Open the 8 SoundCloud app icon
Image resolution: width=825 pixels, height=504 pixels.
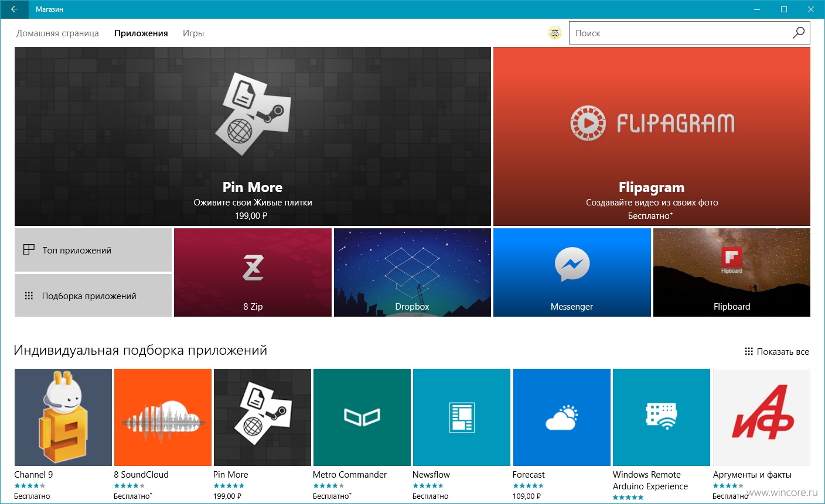tap(163, 417)
